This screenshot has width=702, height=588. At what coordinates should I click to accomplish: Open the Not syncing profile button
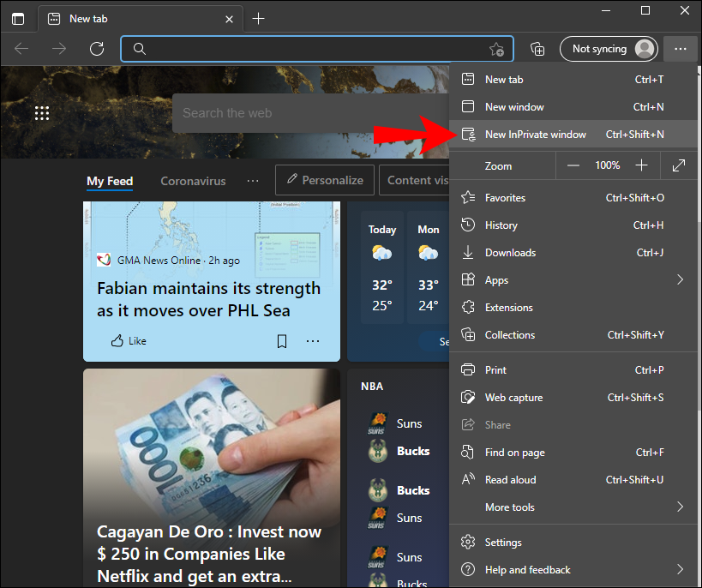609,48
